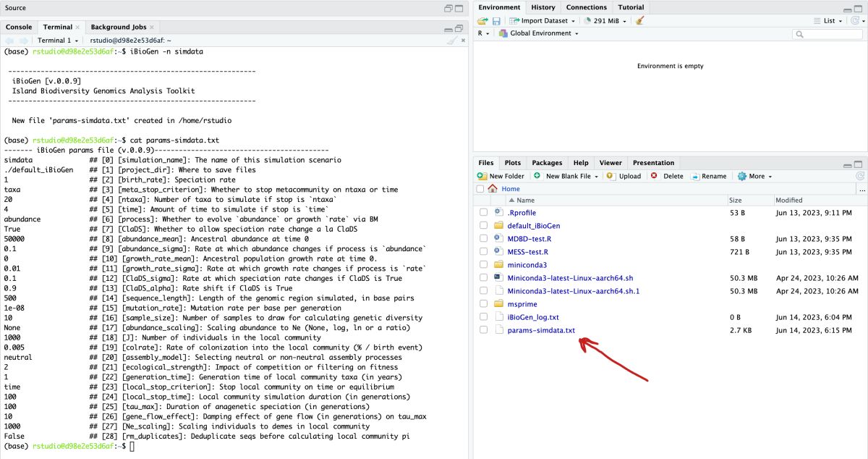Open the More actions dropdown
The height and width of the screenshot is (459, 868).
pos(754,176)
